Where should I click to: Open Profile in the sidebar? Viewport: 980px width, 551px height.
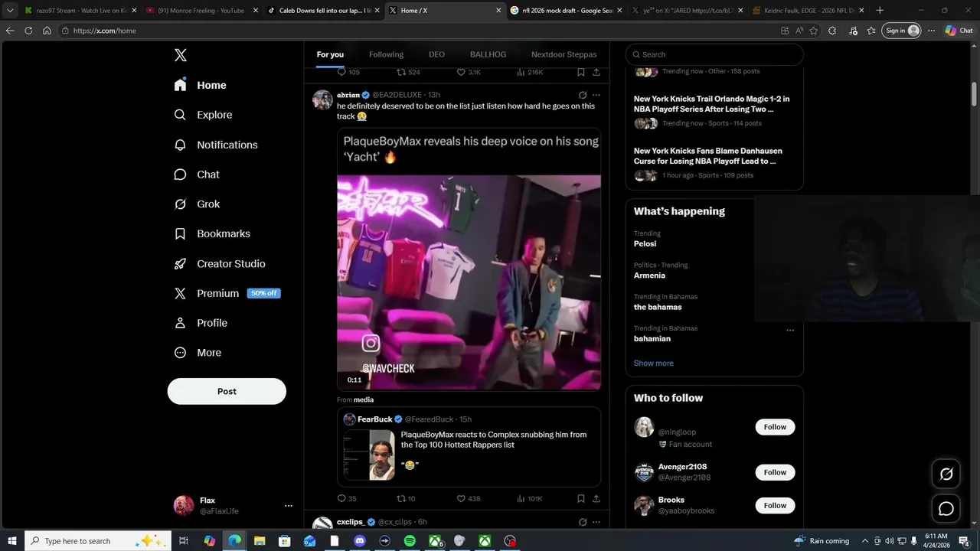pyautogui.click(x=201, y=323)
